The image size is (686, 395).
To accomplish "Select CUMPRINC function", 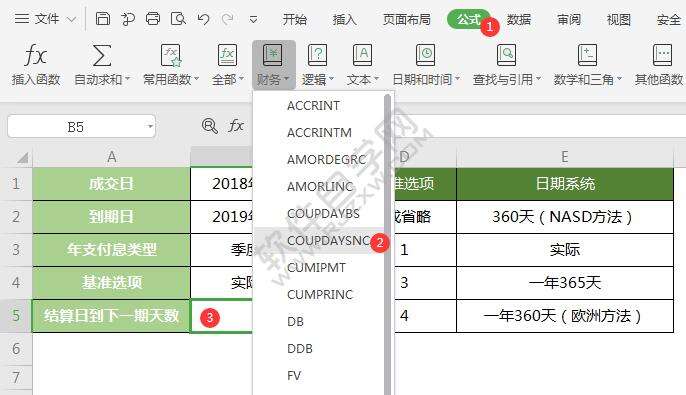I will 319,295.
